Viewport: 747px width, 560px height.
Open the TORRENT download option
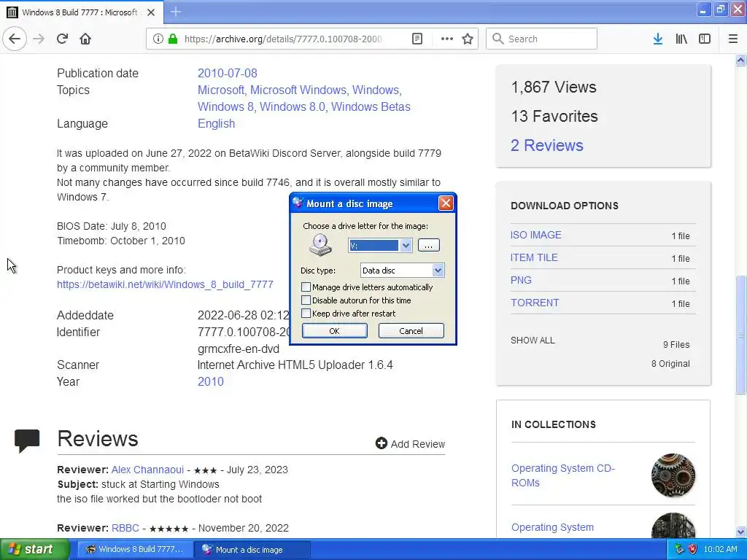pos(535,303)
